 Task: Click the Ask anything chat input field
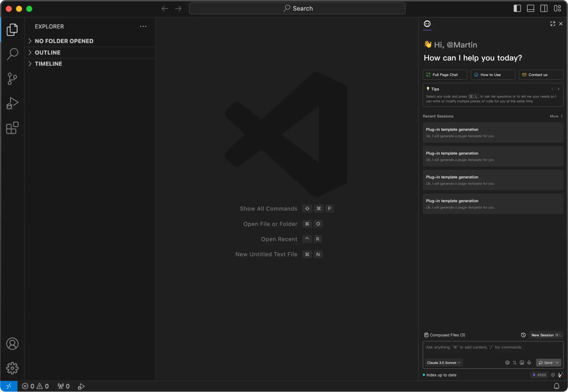pyautogui.click(x=492, y=347)
